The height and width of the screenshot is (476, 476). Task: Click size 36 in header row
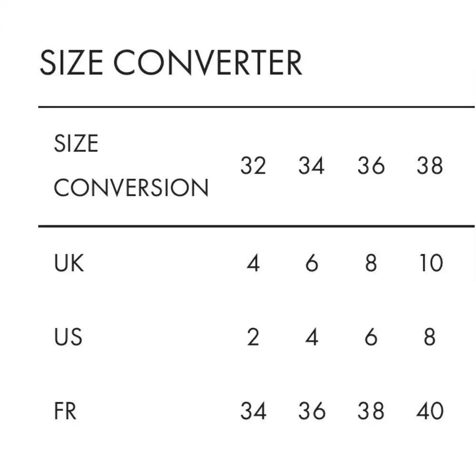point(371,166)
